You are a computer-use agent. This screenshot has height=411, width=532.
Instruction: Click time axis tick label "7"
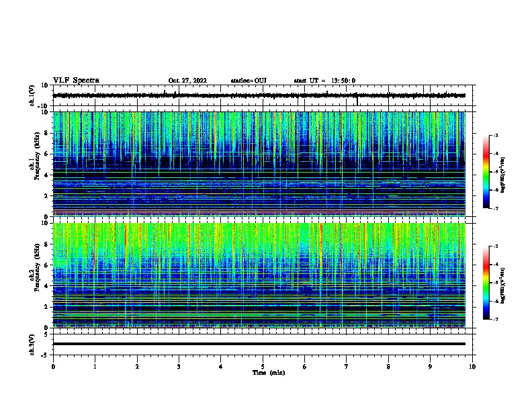pos(347,367)
